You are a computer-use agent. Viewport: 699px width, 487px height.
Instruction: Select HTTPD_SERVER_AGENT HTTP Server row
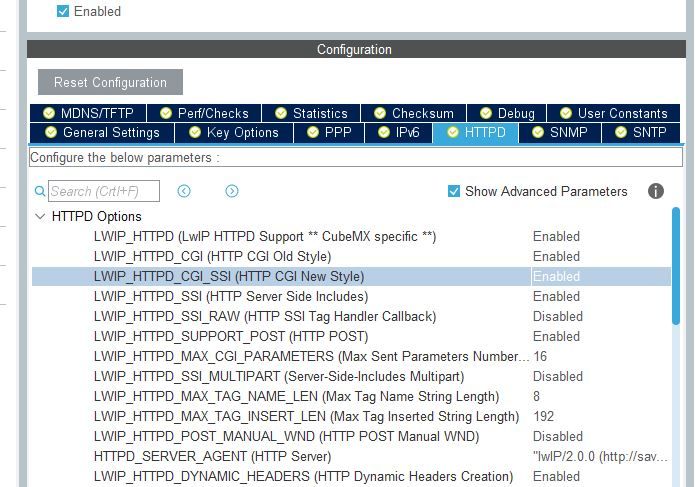(351, 457)
